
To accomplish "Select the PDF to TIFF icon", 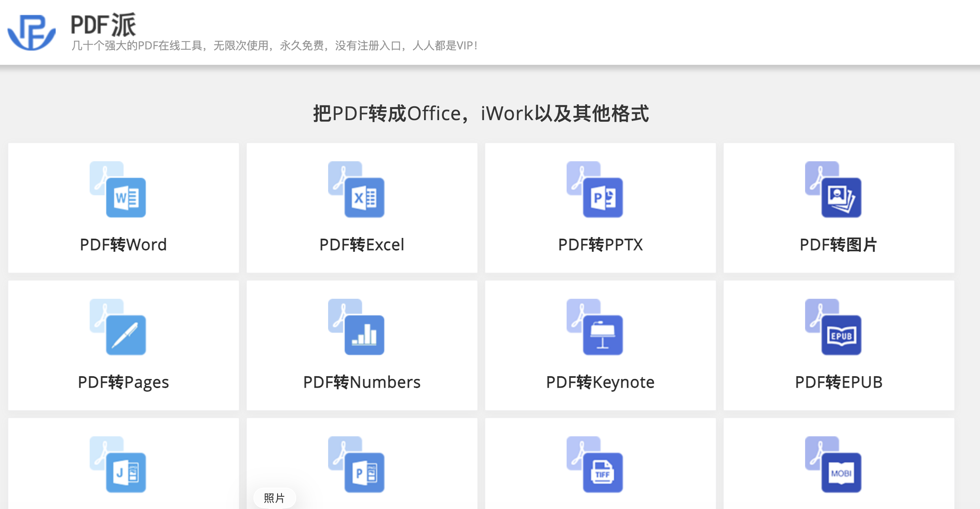I will coord(595,464).
